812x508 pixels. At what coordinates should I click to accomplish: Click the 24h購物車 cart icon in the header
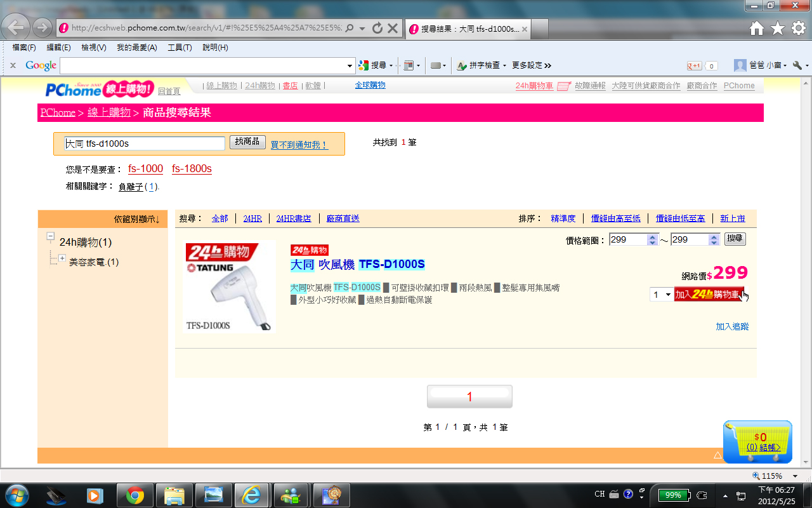click(564, 86)
